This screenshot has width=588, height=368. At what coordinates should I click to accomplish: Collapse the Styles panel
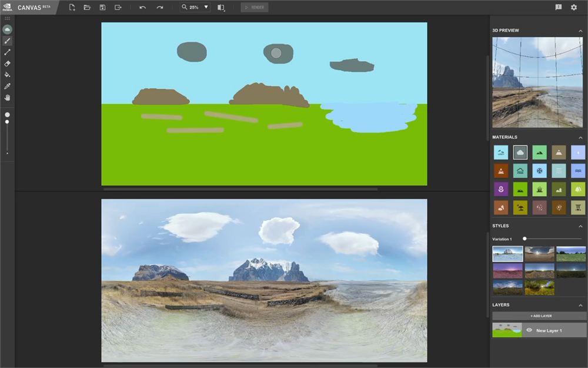(580, 226)
